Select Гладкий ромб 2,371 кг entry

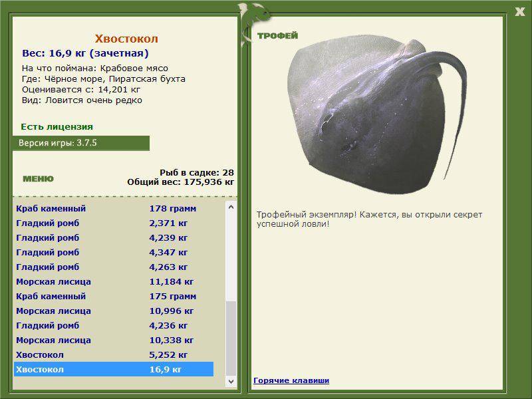(x=114, y=223)
